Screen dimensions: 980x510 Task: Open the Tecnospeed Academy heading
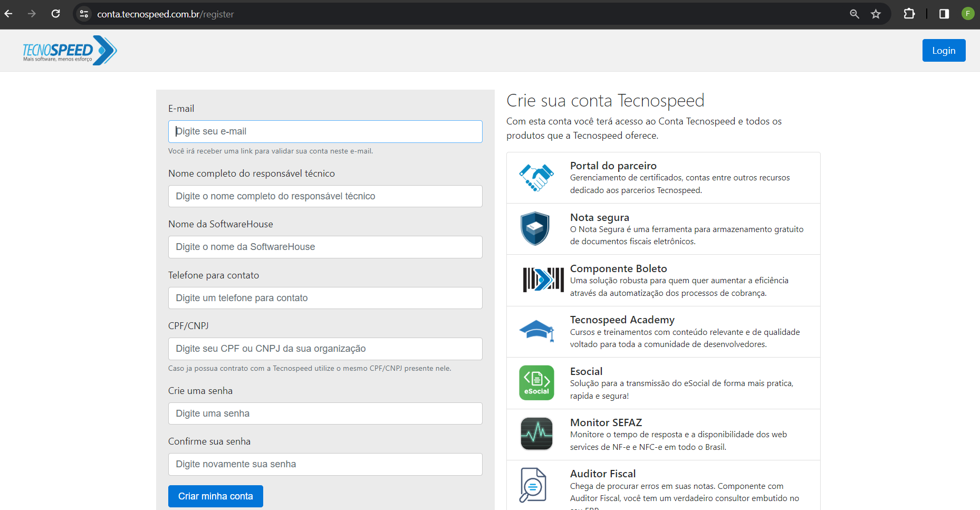point(622,320)
